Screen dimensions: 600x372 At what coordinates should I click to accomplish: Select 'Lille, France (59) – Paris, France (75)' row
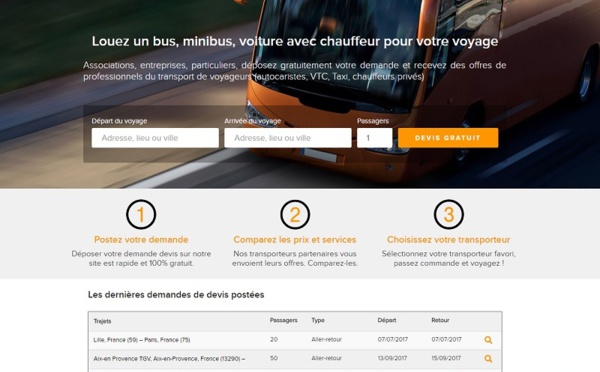(295, 340)
